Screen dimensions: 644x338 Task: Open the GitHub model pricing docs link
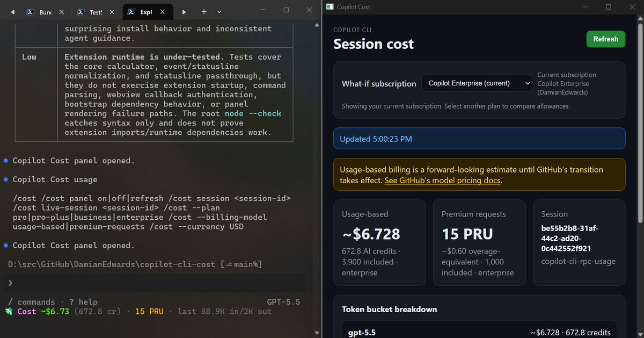click(x=442, y=181)
